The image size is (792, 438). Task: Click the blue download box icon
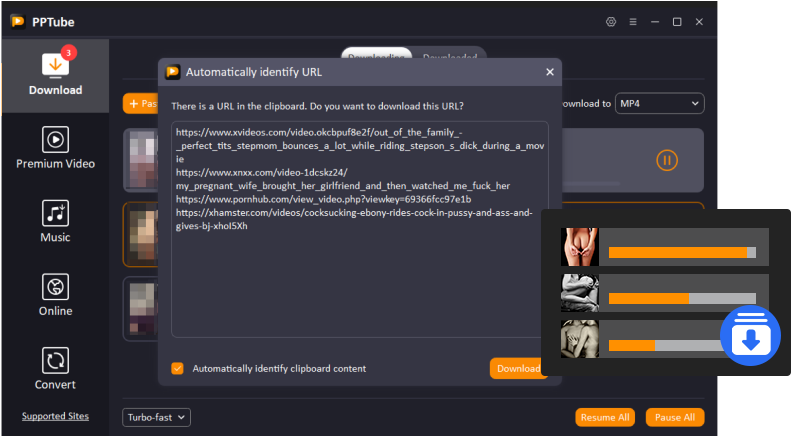click(750, 336)
